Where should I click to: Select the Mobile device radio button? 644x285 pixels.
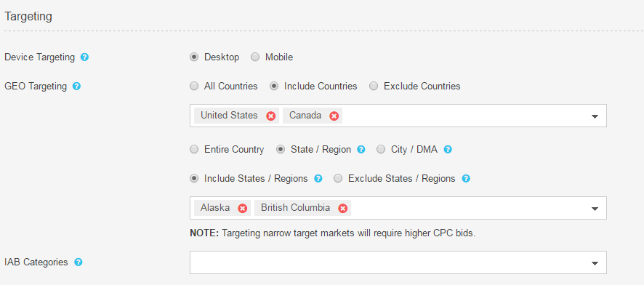[255, 57]
